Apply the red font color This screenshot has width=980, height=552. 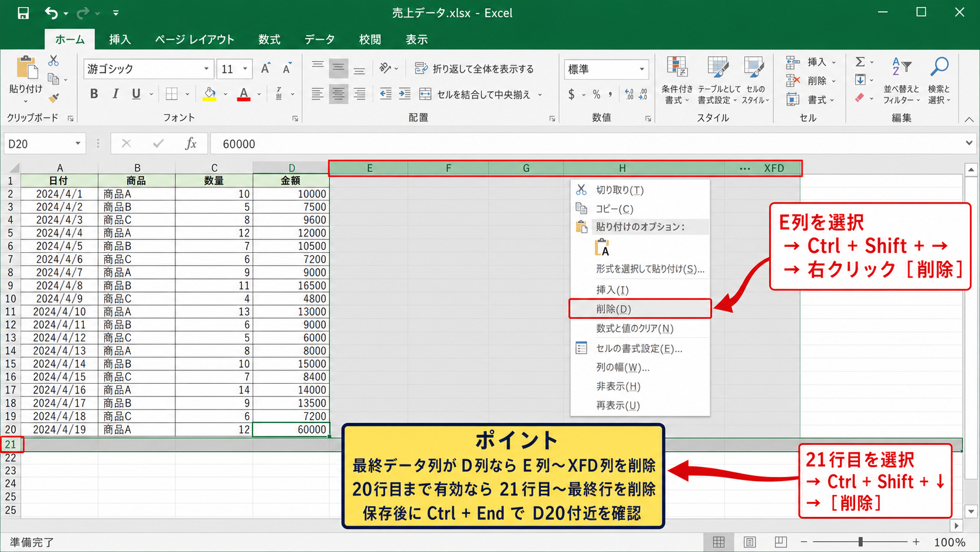(244, 94)
